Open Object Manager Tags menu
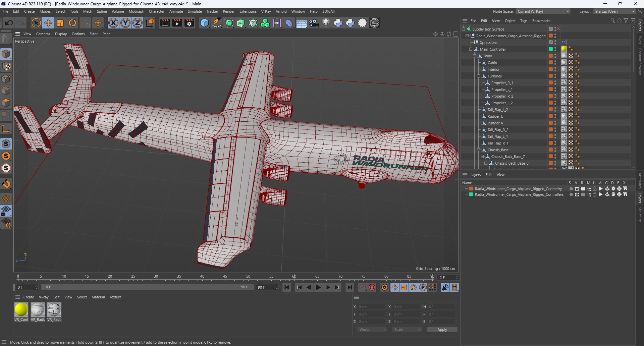The image size is (644, 346). 524,21
